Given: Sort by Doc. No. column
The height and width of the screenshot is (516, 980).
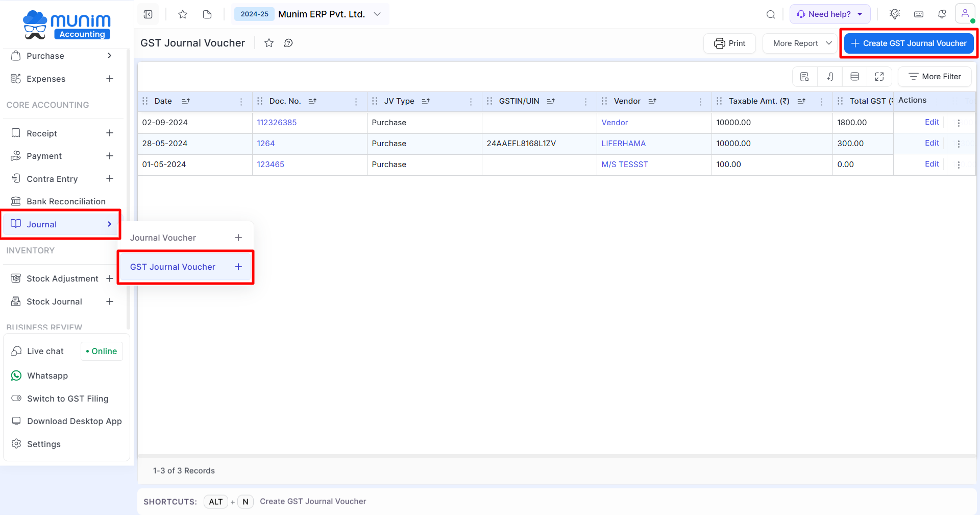Looking at the screenshot, I should (x=312, y=101).
